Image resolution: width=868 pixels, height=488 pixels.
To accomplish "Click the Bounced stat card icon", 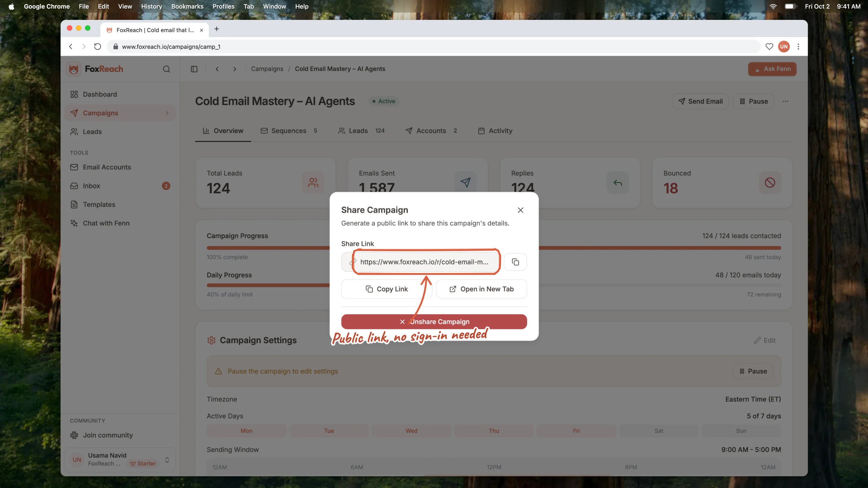I will tap(770, 183).
